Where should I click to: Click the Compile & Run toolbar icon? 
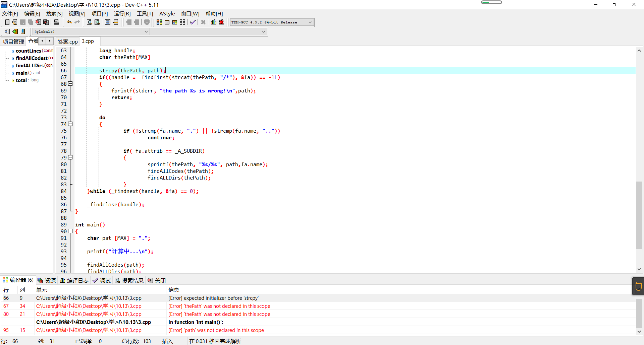click(175, 22)
